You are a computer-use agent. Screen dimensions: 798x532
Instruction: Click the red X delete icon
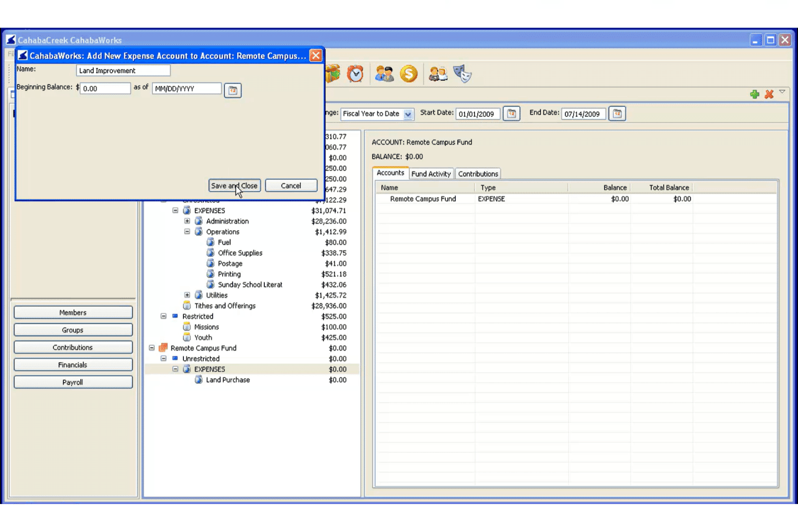tap(769, 94)
